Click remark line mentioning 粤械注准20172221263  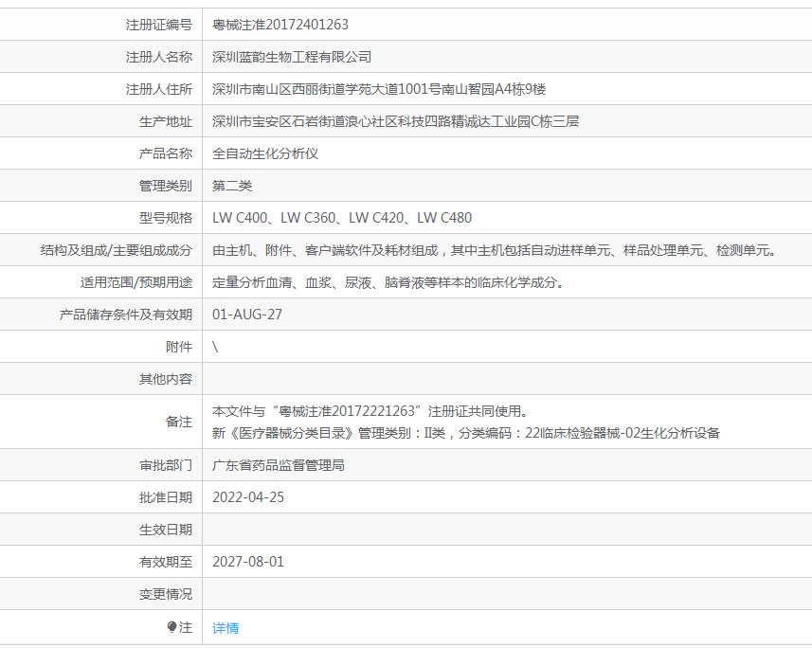(370, 411)
